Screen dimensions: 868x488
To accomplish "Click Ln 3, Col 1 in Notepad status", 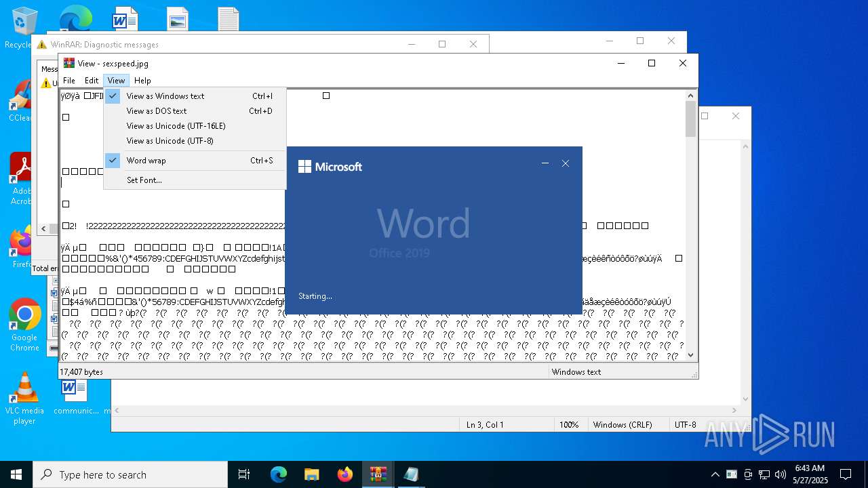I will (x=485, y=425).
